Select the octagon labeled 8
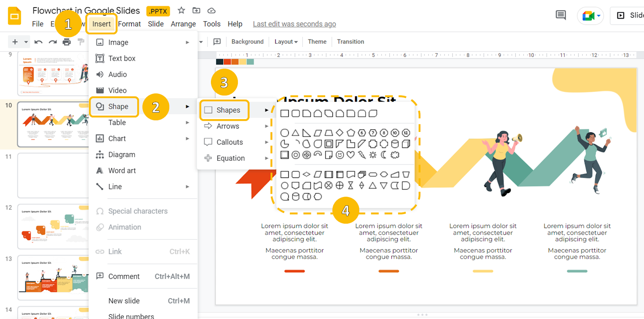This screenshot has height=319, width=644. [384, 133]
